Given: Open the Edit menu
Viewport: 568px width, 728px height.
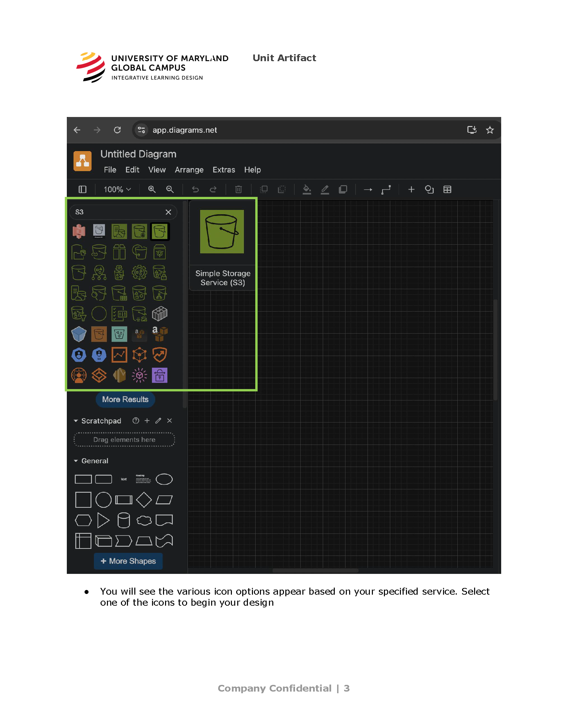Looking at the screenshot, I should pos(132,170).
